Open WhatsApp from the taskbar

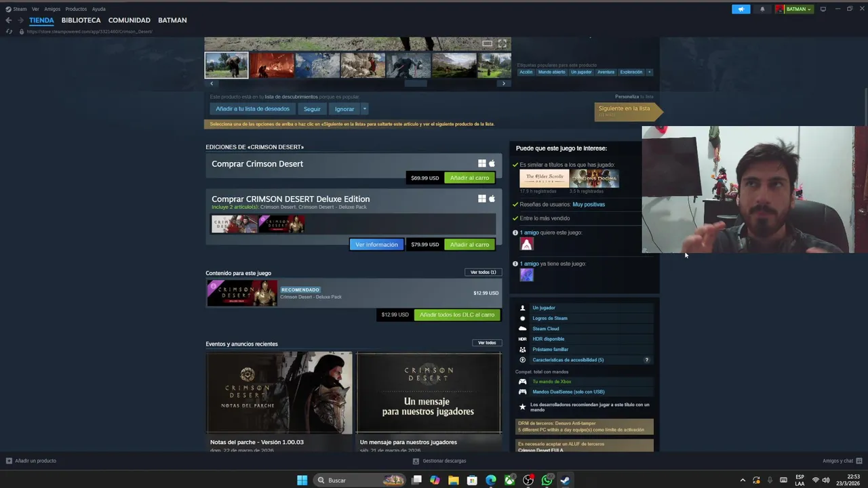[547, 480]
